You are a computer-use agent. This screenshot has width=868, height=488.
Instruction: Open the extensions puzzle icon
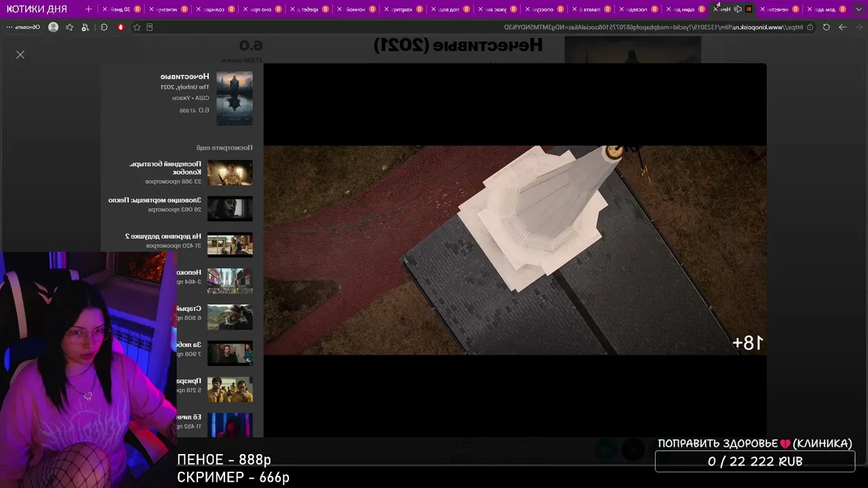click(x=104, y=27)
